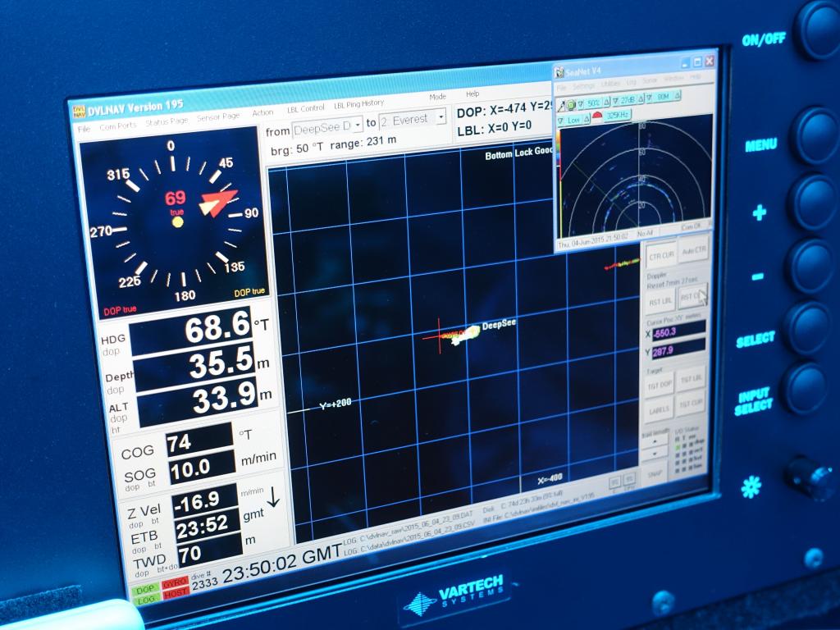Open the LBL Ping History menu
Image resolution: width=840 pixels, height=630 pixels.
pyautogui.click(x=359, y=104)
